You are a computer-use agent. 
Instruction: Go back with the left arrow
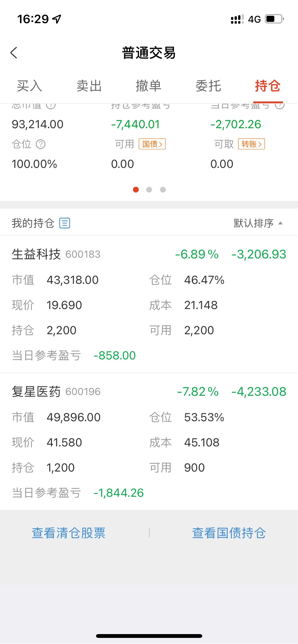tap(14, 53)
